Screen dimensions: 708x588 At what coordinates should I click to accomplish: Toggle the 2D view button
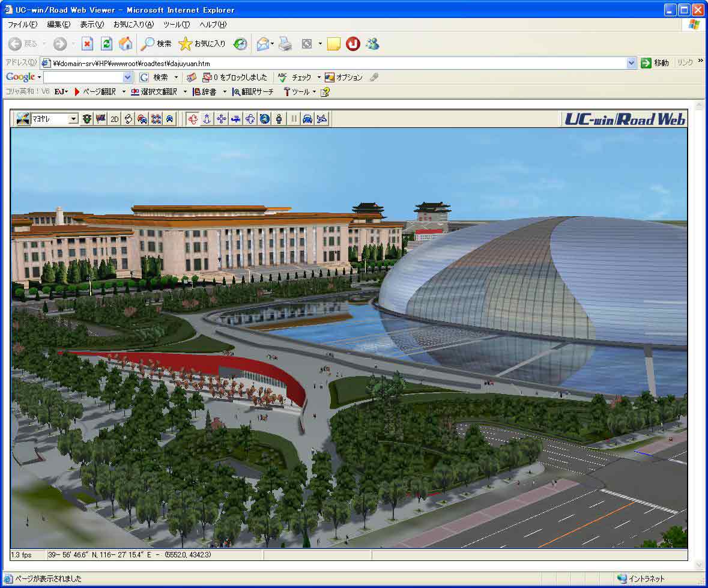click(115, 119)
